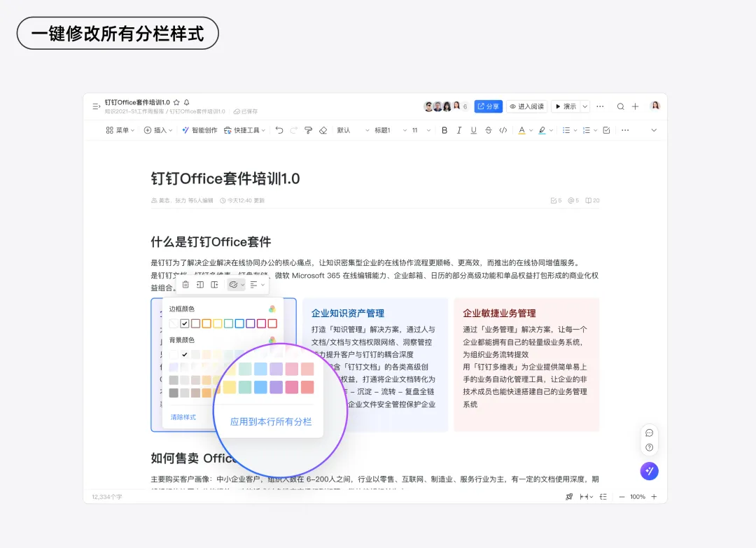This screenshot has width=756, height=548.
Task: Open the help question mark icon
Action: tap(650, 447)
